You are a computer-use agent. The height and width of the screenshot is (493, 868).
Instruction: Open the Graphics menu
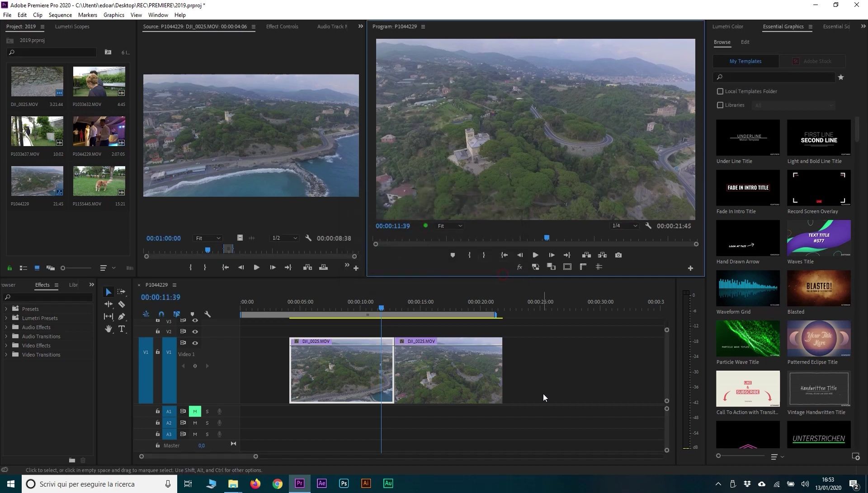[114, 15]
